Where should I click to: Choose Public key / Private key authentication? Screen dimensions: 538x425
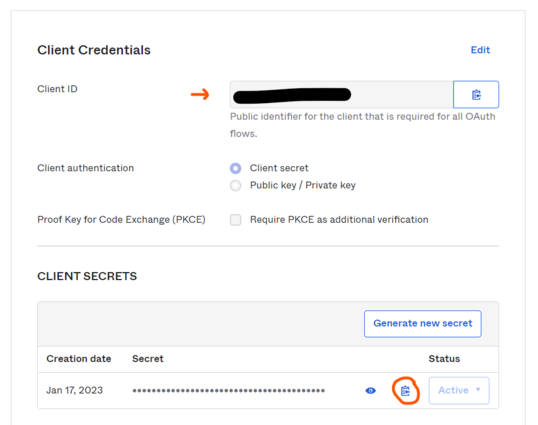(x=235, y=186)
